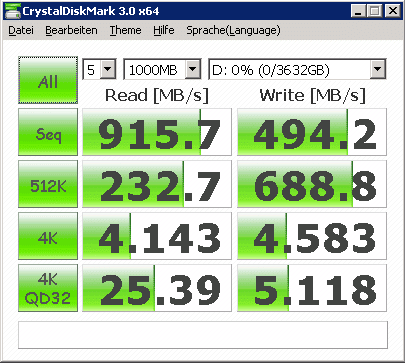Open the Datei menu
405x364 pixels.
[21, 30]
